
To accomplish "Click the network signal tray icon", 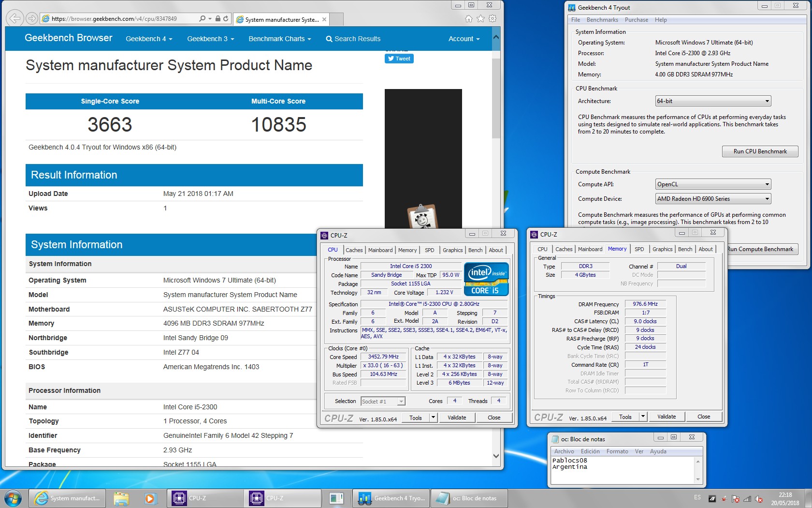I will 747,499.
